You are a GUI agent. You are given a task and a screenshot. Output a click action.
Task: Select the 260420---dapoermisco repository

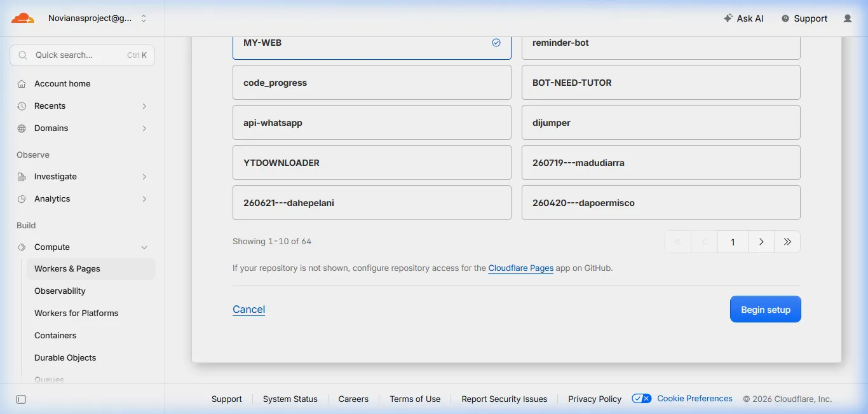pos(661,202)
